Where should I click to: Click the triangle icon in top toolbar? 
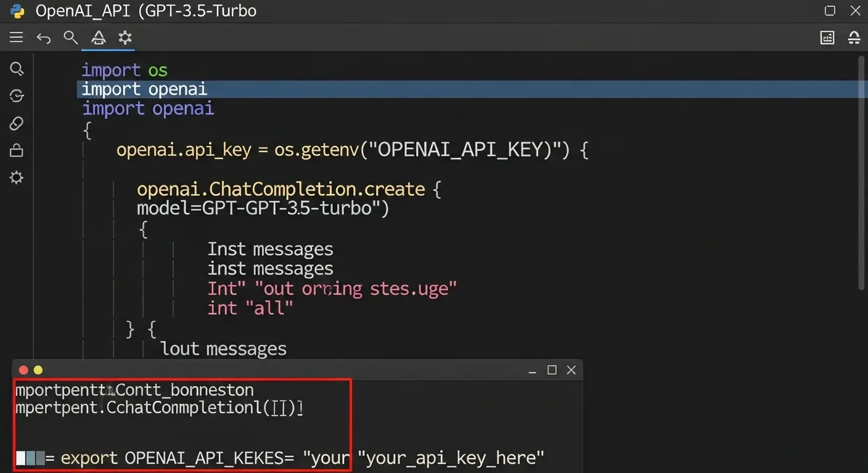pos(98,38)
